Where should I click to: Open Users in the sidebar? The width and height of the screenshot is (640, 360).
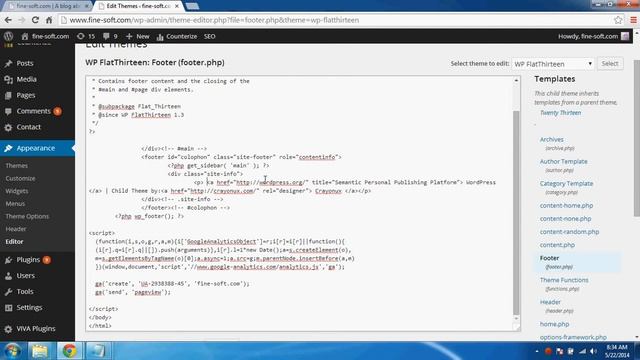point(25,276)
